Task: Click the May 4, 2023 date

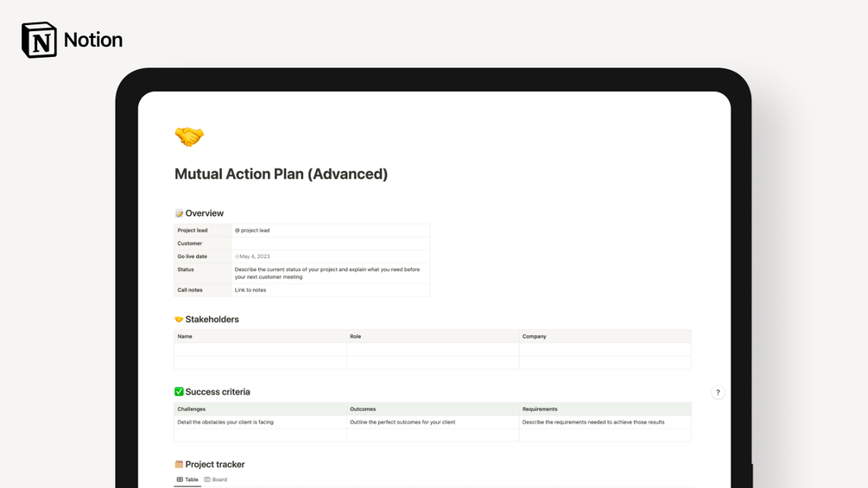Action: coord(252,257)
